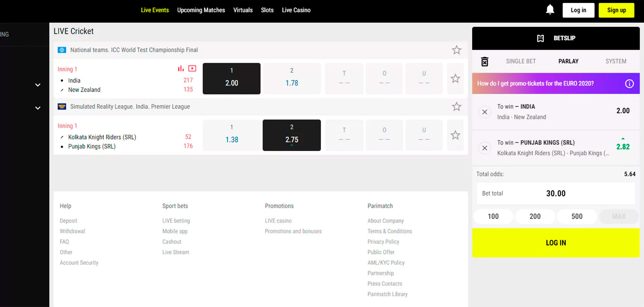
Task: Set bet amount to 200
Action: coord(535,216)
